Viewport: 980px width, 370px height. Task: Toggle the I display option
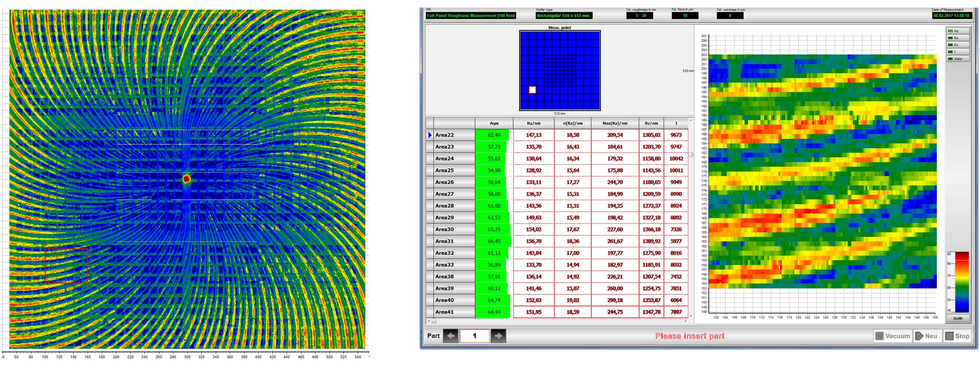[x=957, y=51]
